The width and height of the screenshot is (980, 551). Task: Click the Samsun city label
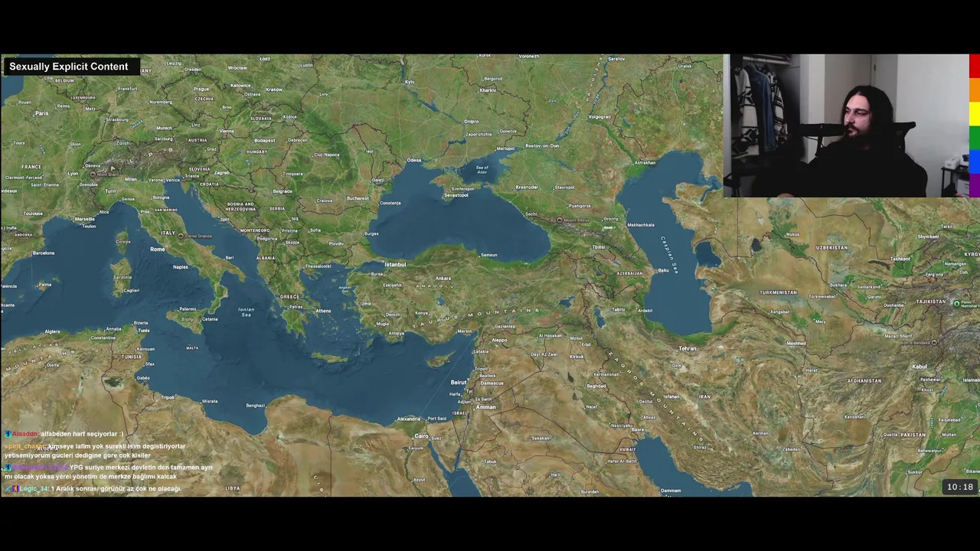pos(488,255)
